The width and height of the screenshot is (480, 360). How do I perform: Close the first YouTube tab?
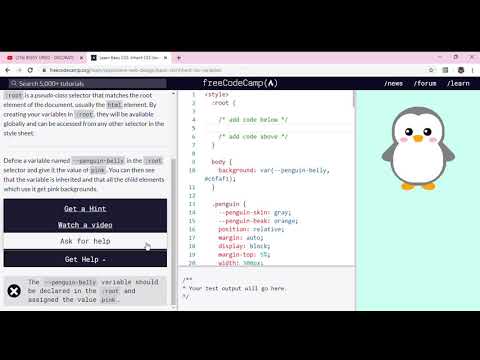click(81, 58)
